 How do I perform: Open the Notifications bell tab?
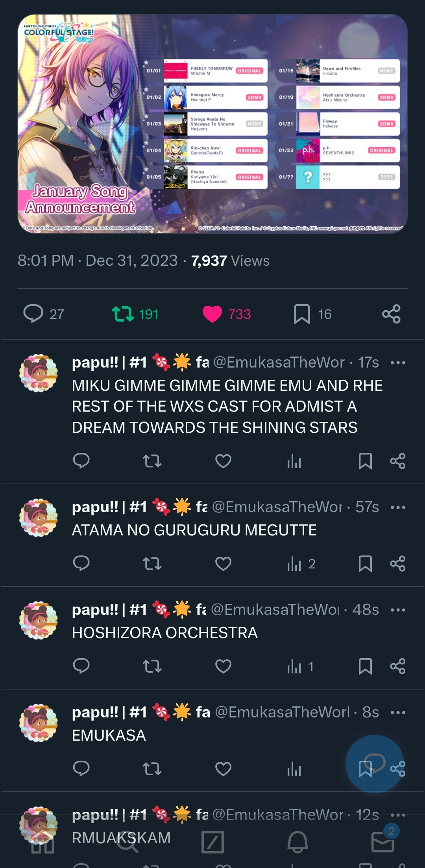tap(297, 842)
